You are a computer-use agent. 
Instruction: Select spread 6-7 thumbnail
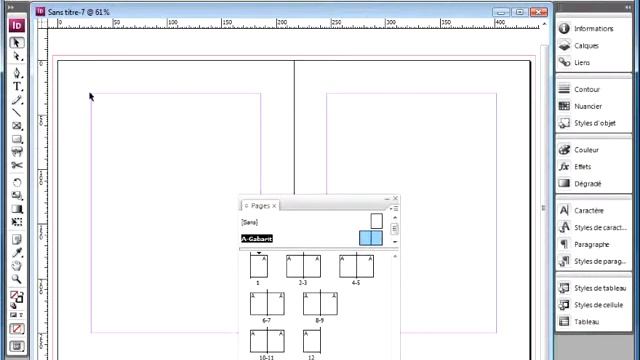pyautogui.click(x=267, y=303)
